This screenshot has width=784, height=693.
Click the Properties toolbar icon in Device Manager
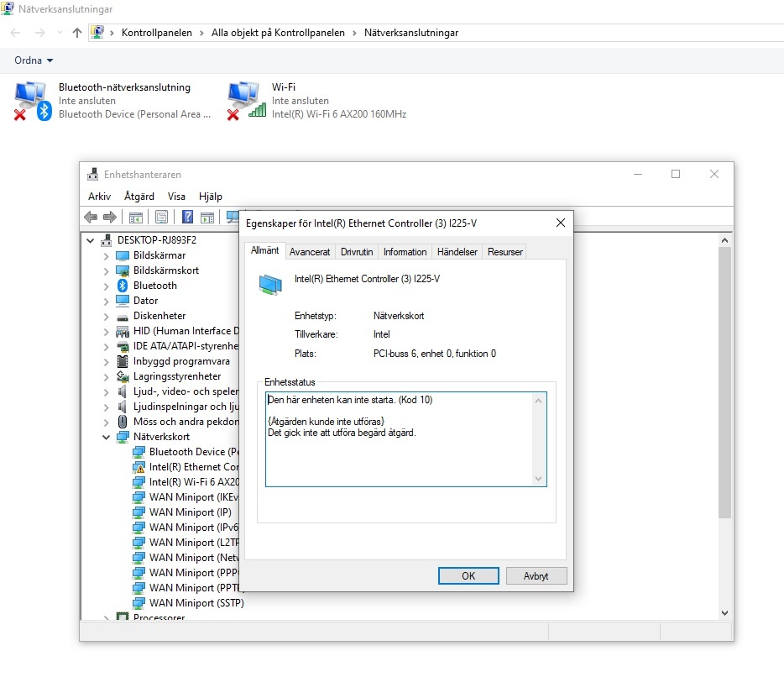(x=161, y=218)
